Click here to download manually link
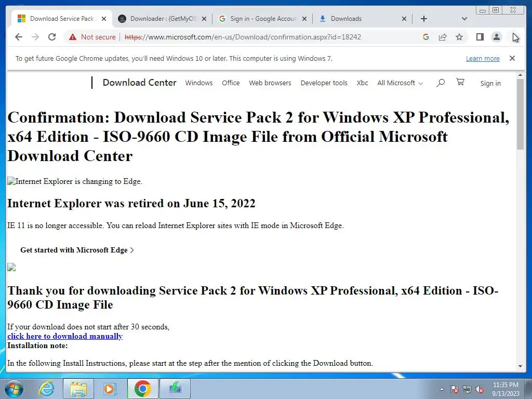This screenshot has height=399, width=532. click(x=65, y=336)
